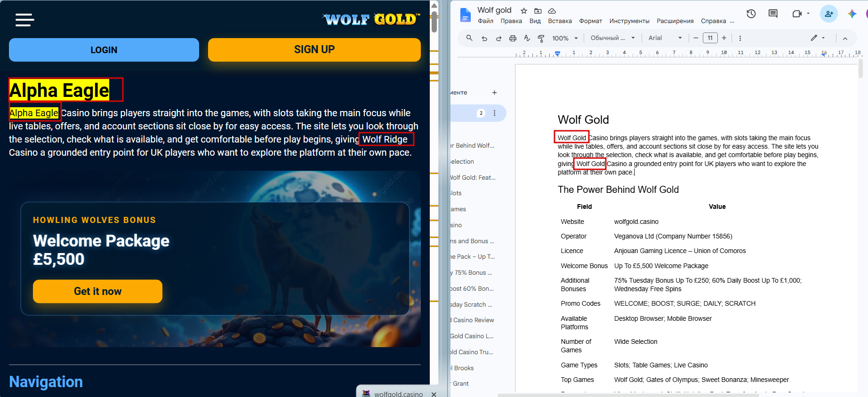Click the left indent marker on ruler
Screen dimensions: 868x397
[557, 54]
